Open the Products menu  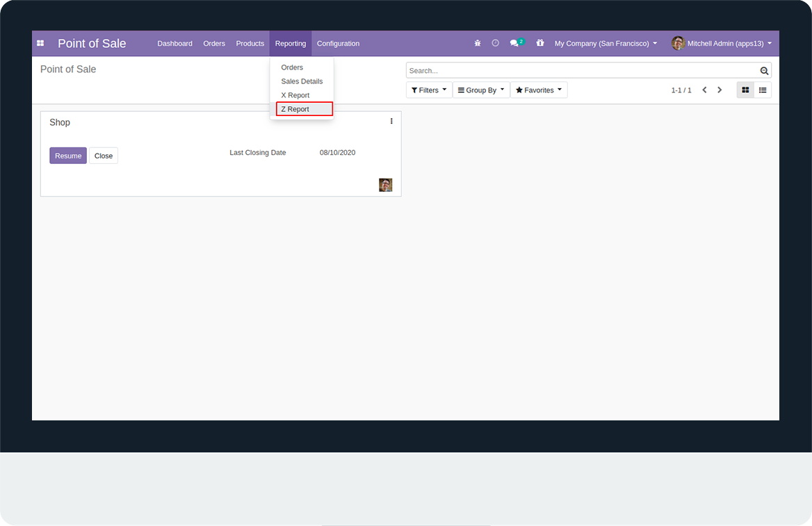click(250, 44)
